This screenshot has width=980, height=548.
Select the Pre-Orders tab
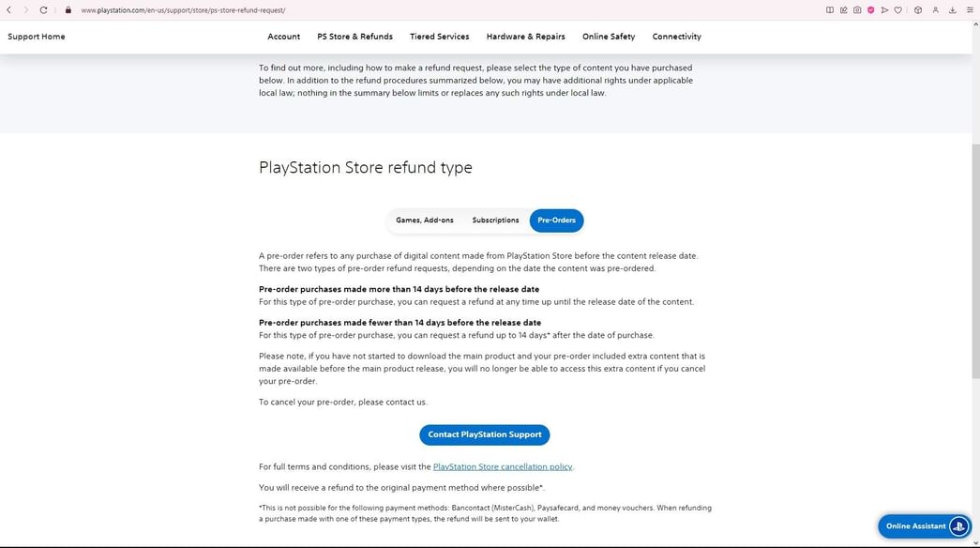pos(556,220)
